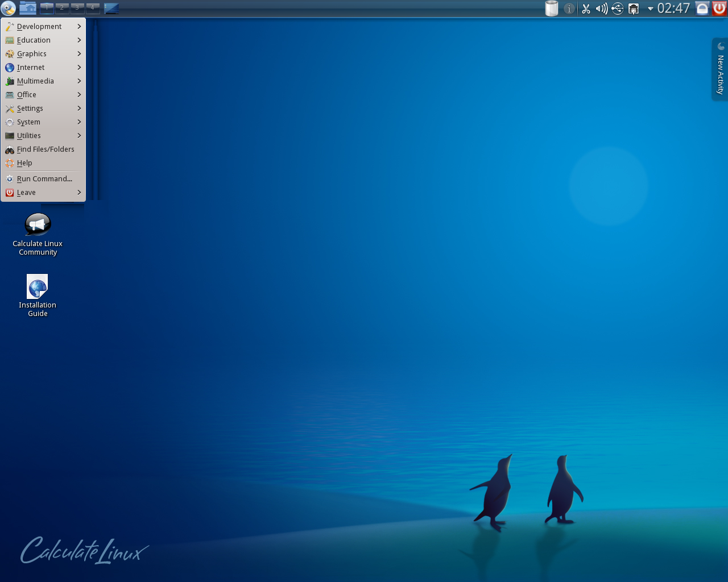Open the home folder from panel

click(27, 8)
